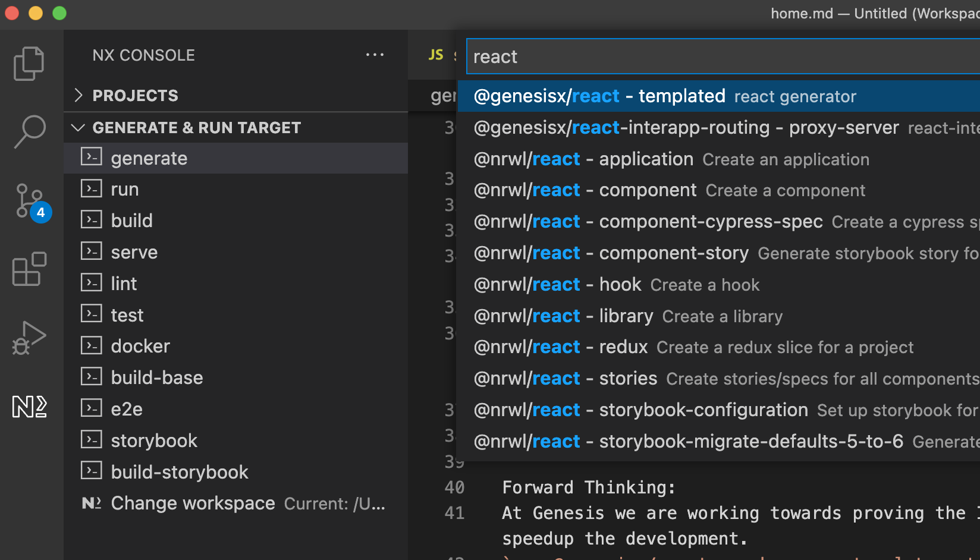Image resolution: width=980 pixels, height=560 pixels.
Task: Select the lint target
Action: point(235,284)
